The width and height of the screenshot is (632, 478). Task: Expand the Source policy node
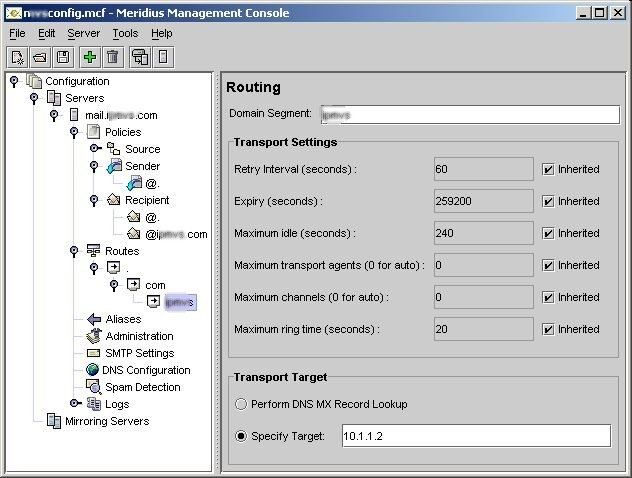click(94, 149)
